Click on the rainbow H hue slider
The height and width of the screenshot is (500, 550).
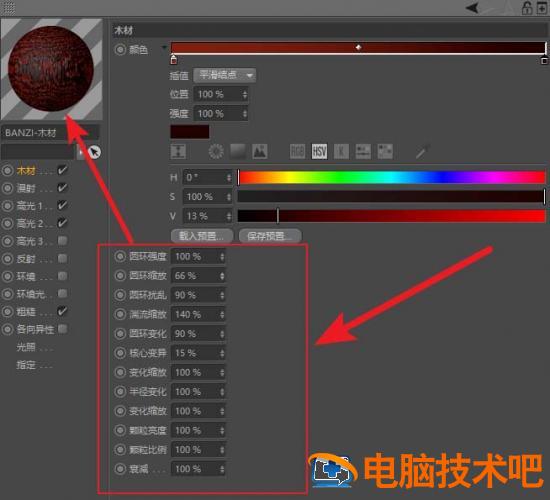pos(391,178)
